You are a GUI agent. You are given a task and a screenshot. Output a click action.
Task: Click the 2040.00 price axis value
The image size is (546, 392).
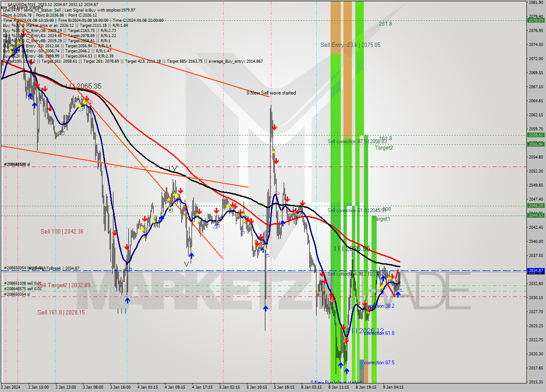pos(535,241)
